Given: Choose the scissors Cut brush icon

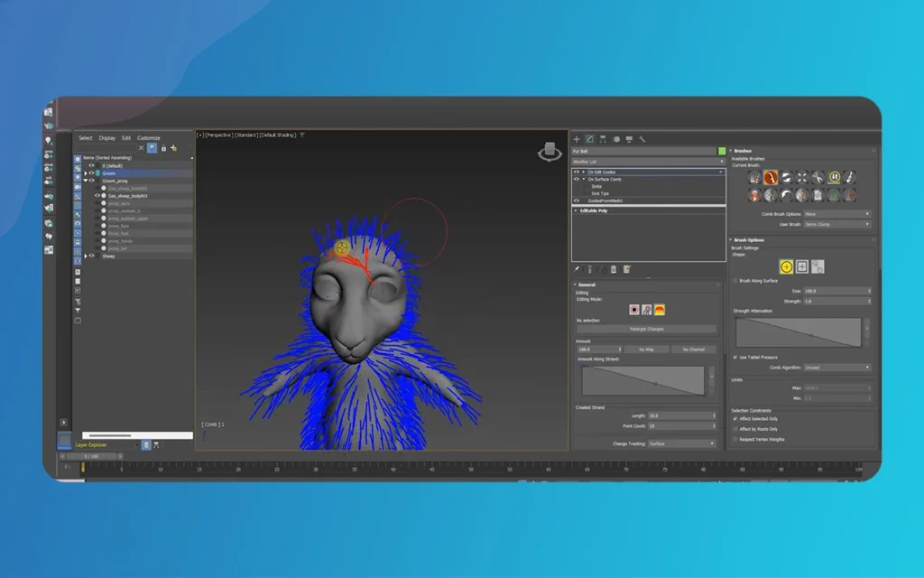Looking at the screenshot, I should coord(816,177).
